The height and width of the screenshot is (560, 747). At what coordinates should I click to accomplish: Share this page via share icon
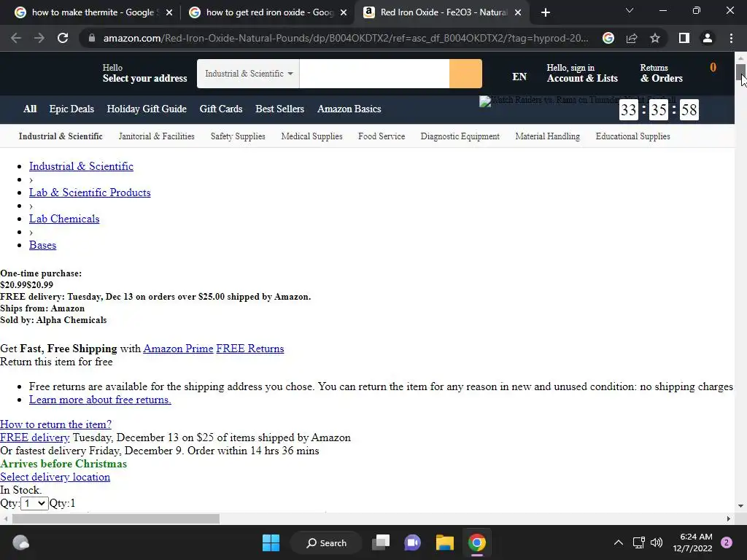(632, 38)
